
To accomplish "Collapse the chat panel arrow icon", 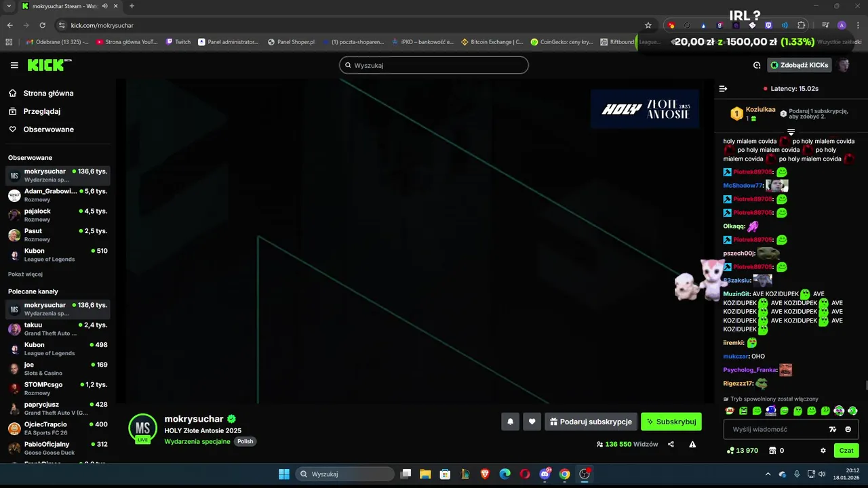I will [723, 89].
